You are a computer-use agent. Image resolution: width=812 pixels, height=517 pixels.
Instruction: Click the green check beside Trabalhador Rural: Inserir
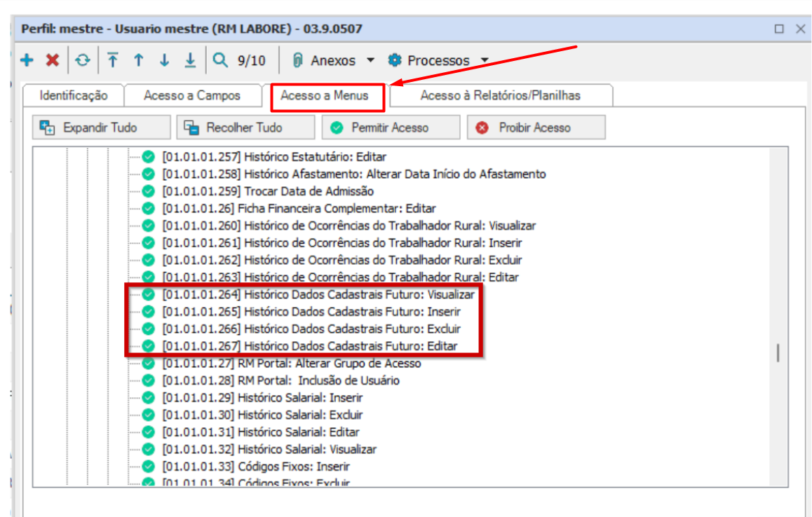(x=149, y=242)
